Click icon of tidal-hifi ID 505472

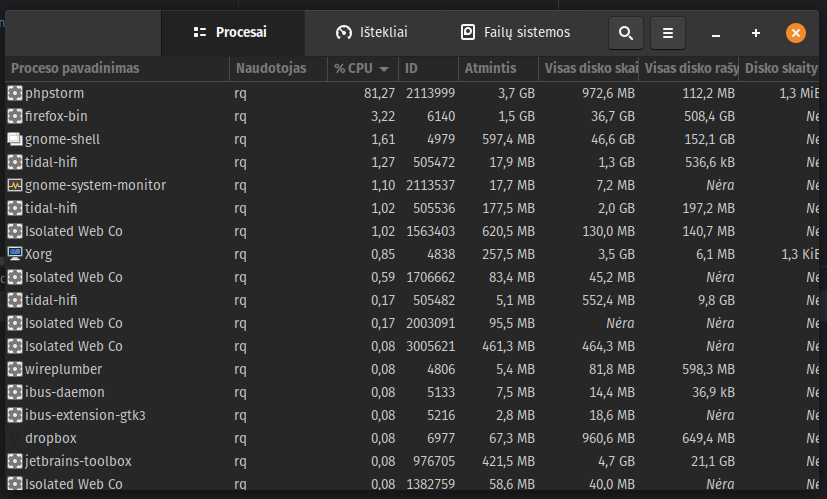15,162
